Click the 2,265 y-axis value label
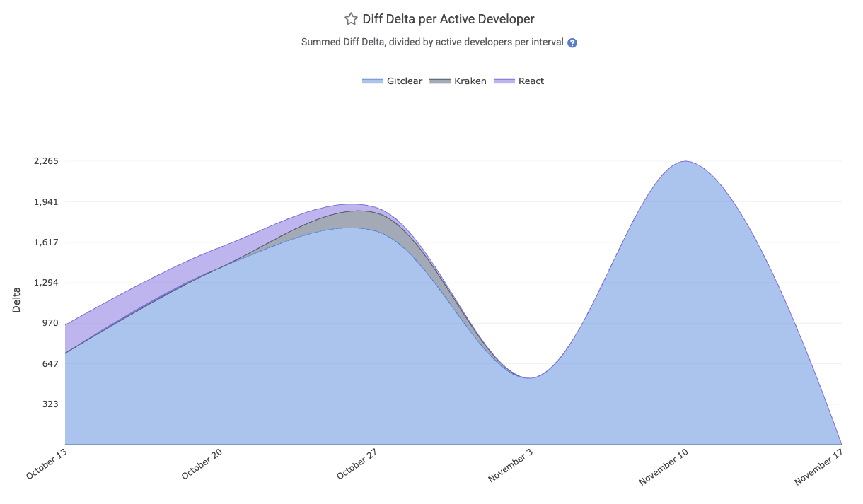The width and height of the screenshot is (863, 504). pos(46,161)
